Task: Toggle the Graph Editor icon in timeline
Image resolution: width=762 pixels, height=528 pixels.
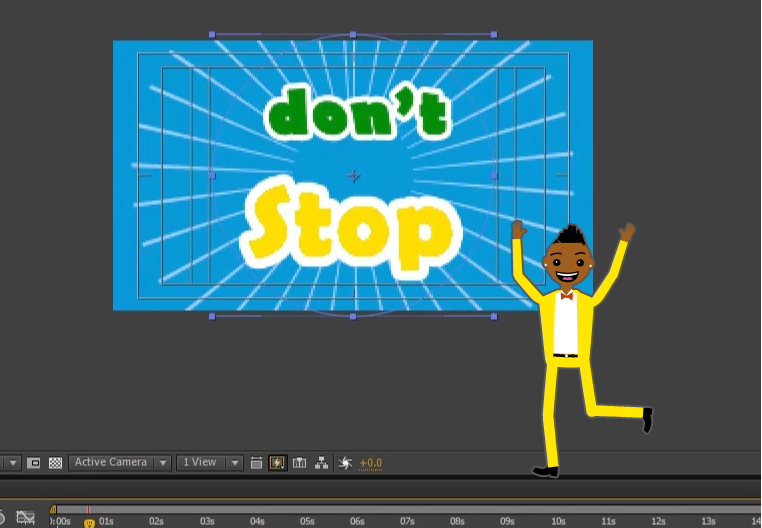Action: click(x=25, y=518)
